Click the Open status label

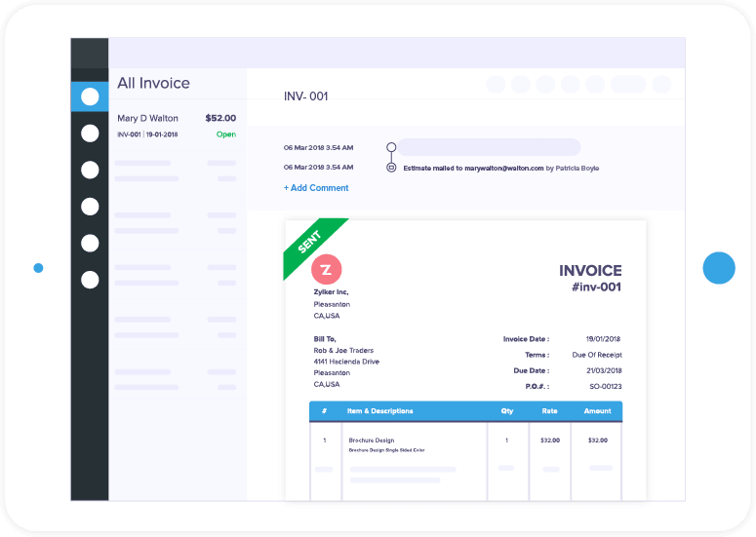point(225,134)
